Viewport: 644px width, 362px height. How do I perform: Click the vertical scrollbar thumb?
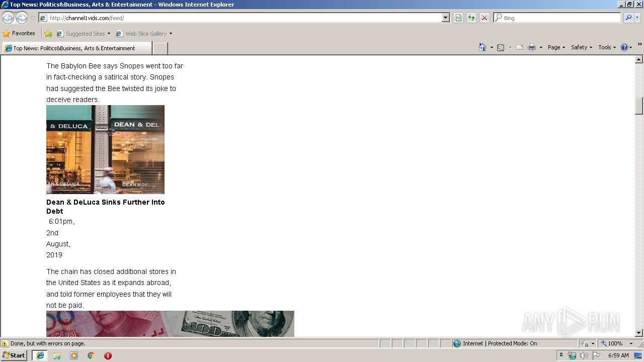[x=639, y=106]
